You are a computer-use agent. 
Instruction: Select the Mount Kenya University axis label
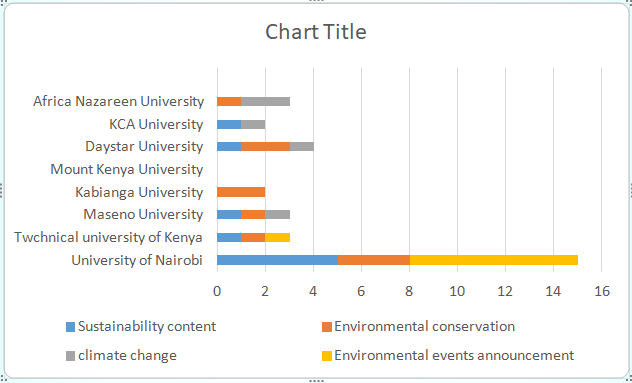pyautogui.click(x=127, y=169)
